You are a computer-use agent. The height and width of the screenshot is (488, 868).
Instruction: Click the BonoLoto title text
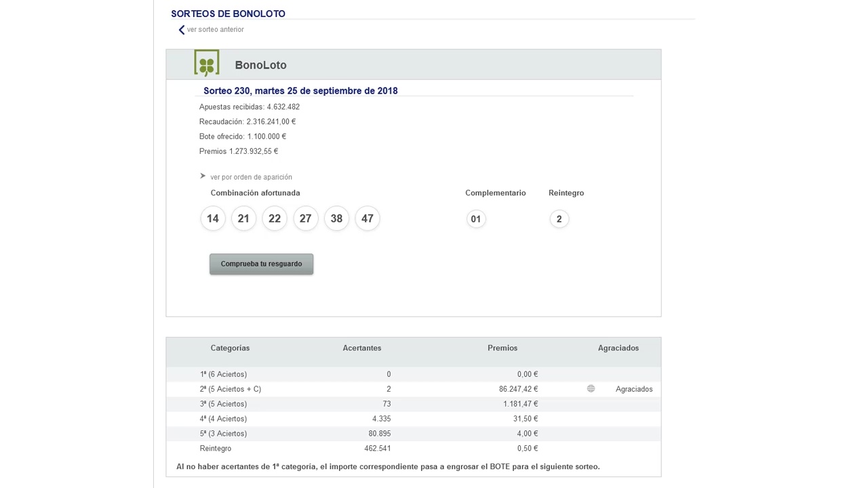point(260,65)
